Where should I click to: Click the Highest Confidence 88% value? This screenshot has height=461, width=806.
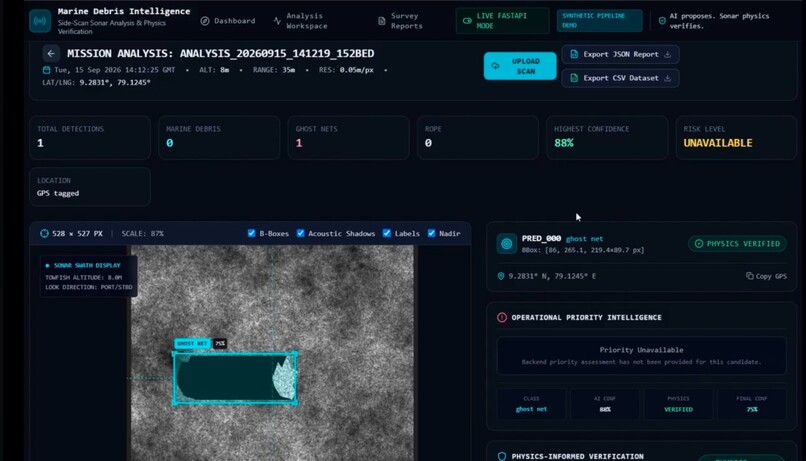coord(564,143)
